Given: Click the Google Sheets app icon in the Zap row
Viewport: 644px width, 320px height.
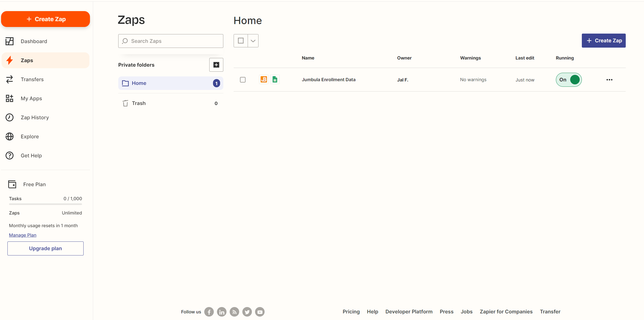Looking at the screenshot, I should (x=275, y=79).
